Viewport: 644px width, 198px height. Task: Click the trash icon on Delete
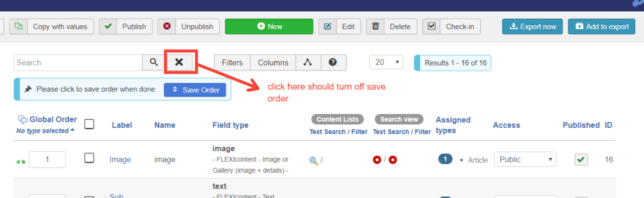pos(376,26)
